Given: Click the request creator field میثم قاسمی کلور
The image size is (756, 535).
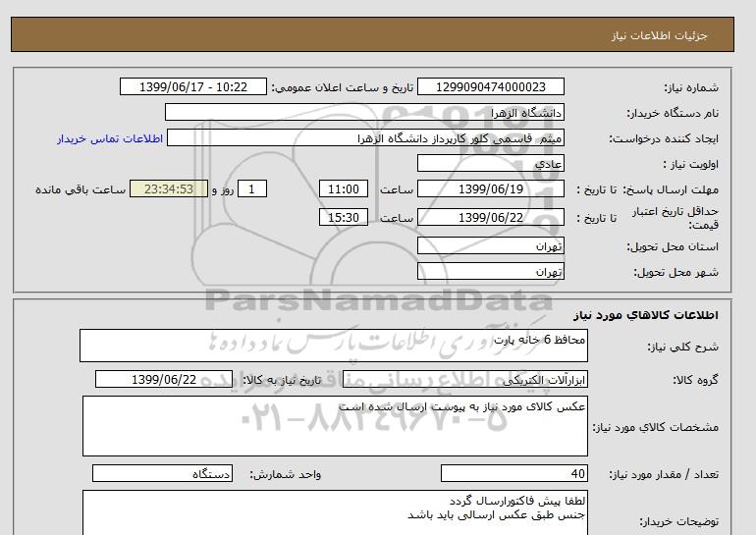Looking at the screenshot, I should [365, 137].
